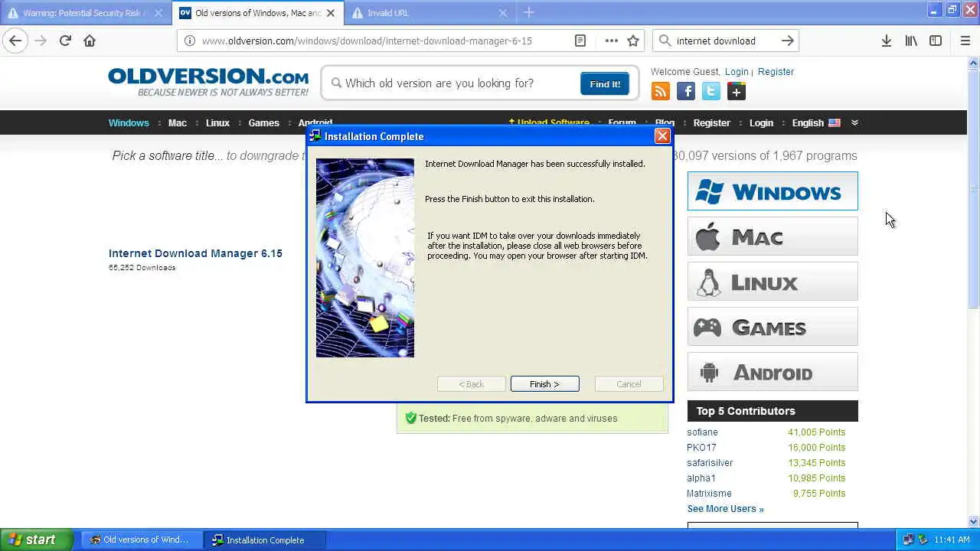Screen dimensions: 980x551
Task: Click the Finish button in the installer dialog
Action: pos(544,384)
